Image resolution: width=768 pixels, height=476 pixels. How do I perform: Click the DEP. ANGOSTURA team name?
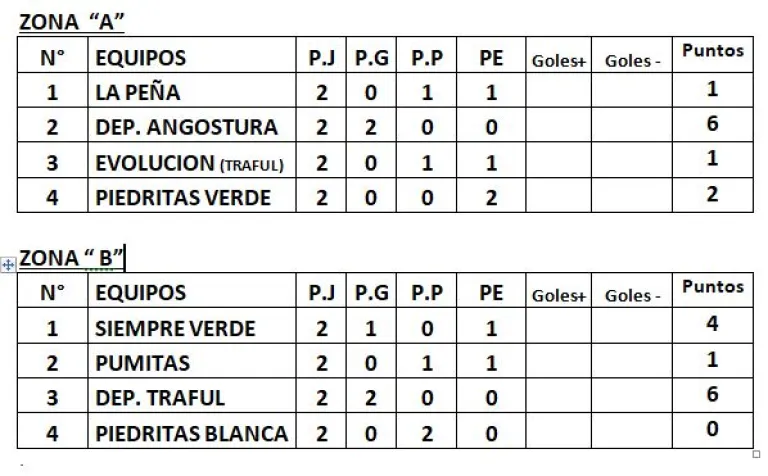pos(186,128)
